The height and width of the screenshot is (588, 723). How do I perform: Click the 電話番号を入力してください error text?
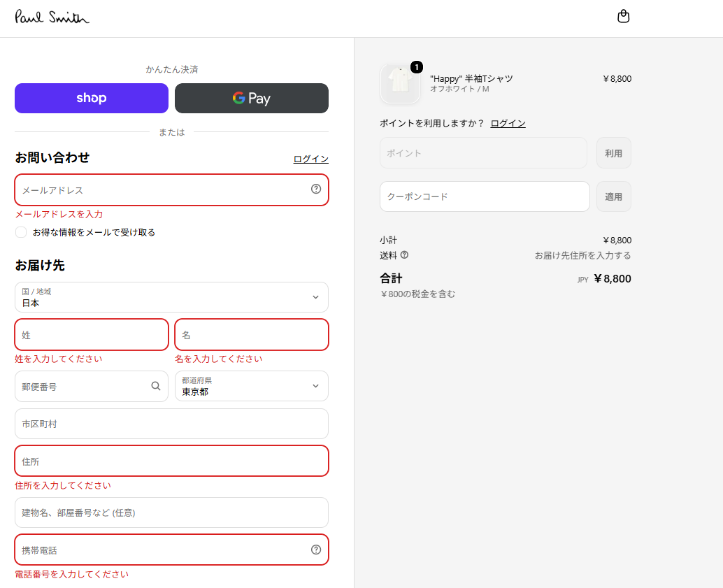(71, 574)
